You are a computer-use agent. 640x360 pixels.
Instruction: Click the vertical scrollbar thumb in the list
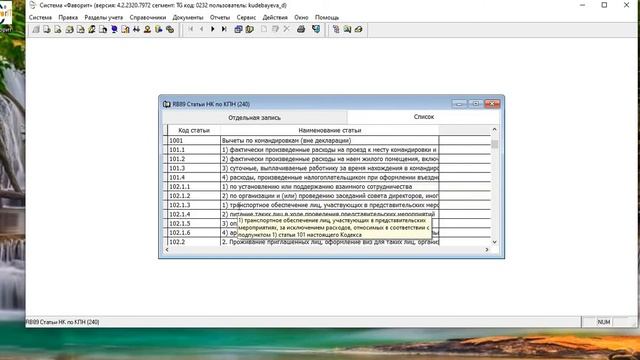(494, 144)
